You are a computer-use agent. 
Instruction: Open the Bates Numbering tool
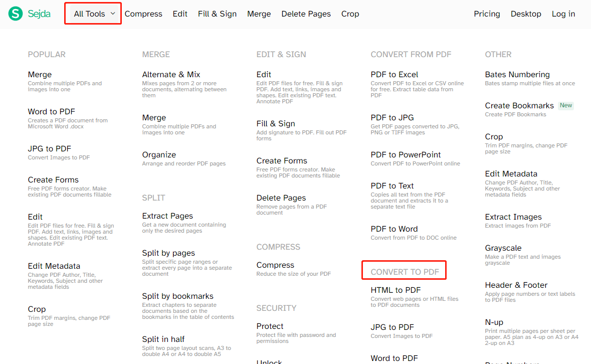pyautogui.click(x=517, y=75)
